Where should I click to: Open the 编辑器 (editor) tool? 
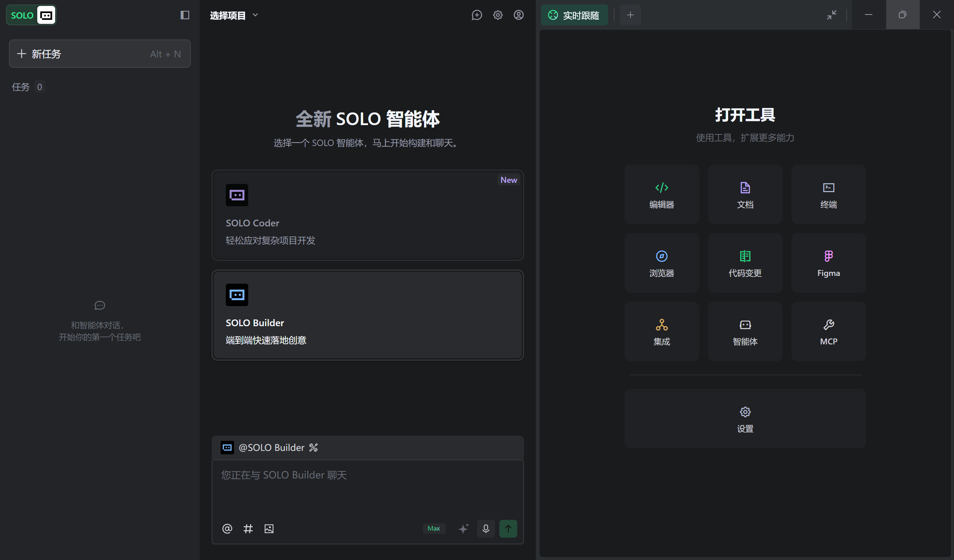click(x=662, y=194)
